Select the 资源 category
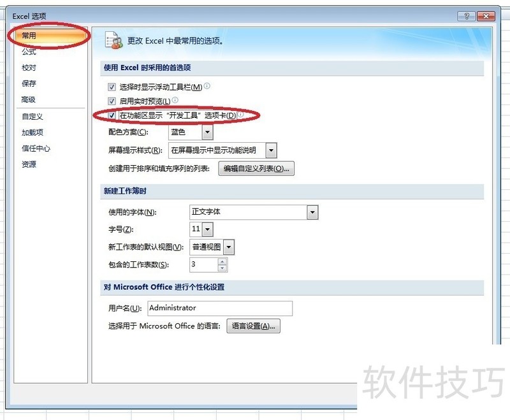Viewport: 510px width, 420px height. tap(29, 164)
